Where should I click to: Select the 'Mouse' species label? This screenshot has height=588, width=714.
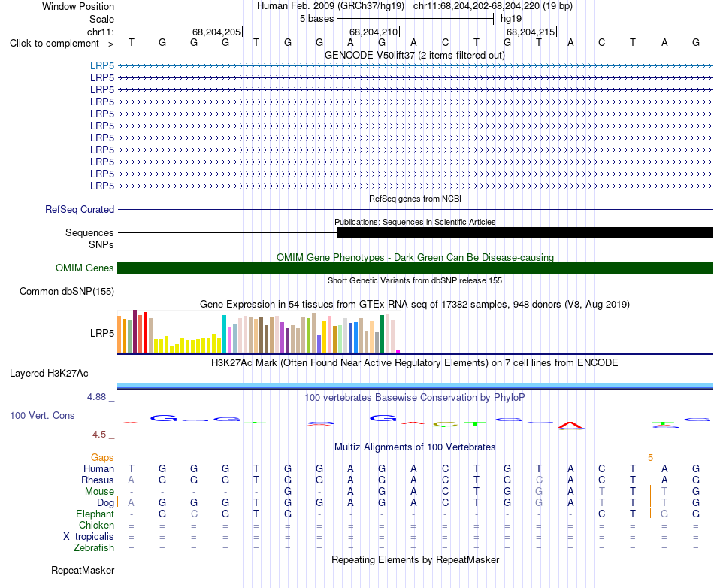99,492
